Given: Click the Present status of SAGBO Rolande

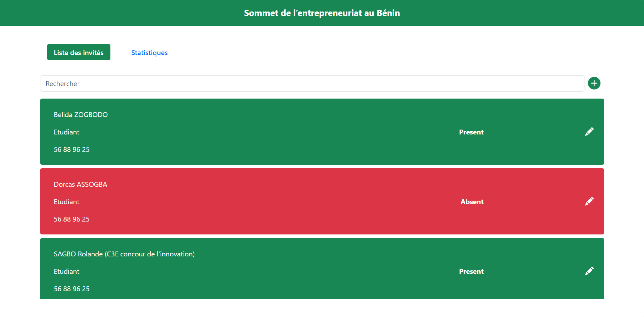Looking at the screenshot, I should click(471, 271).
